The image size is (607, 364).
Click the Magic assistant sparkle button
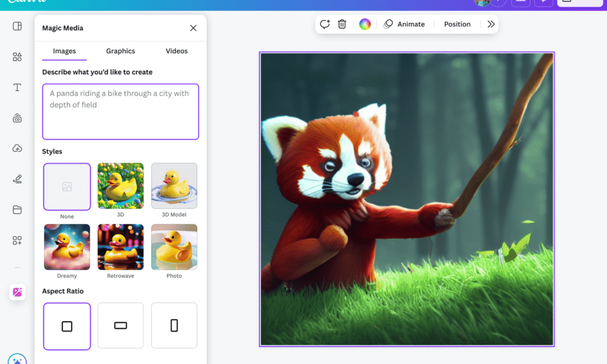coord(17,359)
